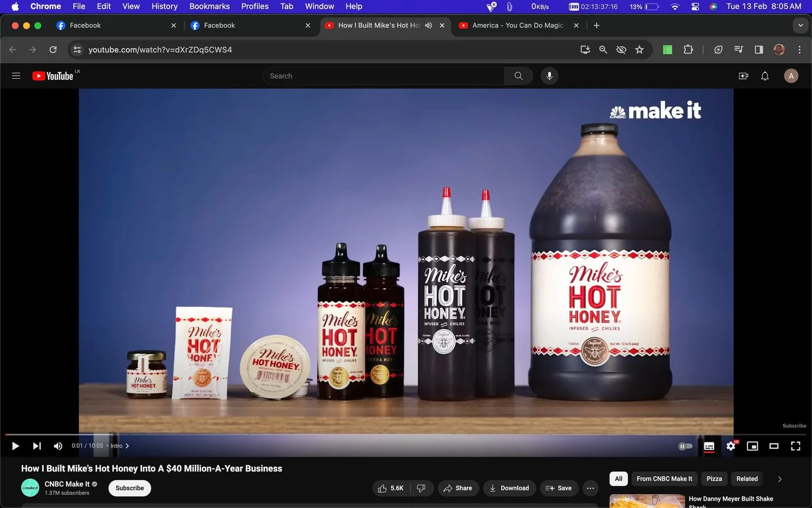This screenshot has width=812, height=508.
Task: Open the Bookmarks menu
Action: 209,6
